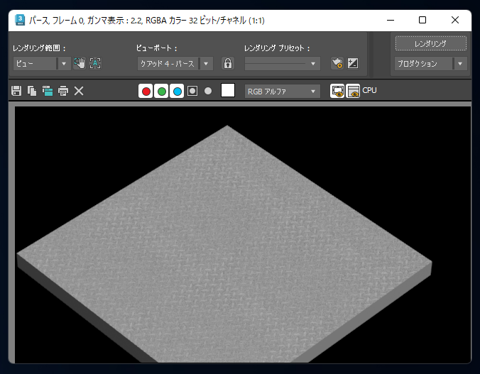Screen dimensions: 480x374
Task: Minimize the render frame window
Action: [390, 20]
